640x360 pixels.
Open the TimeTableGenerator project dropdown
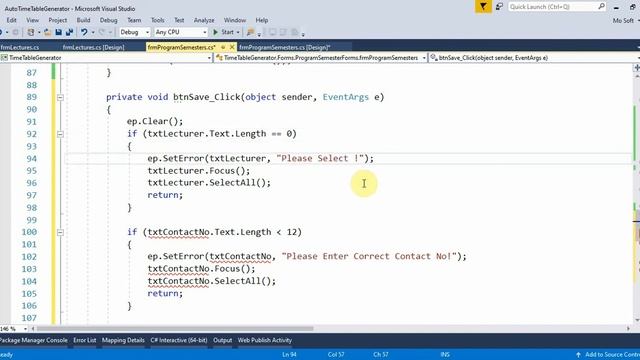click(x=106, y=58)
